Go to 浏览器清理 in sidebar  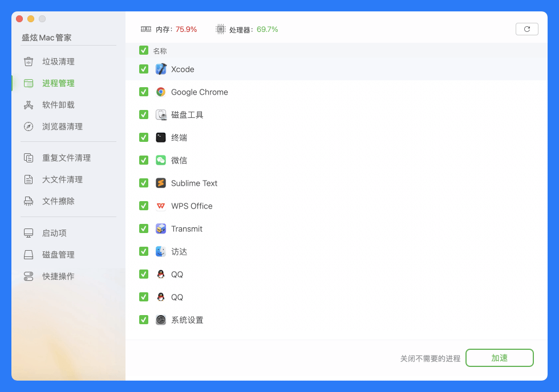click(62, 126)
